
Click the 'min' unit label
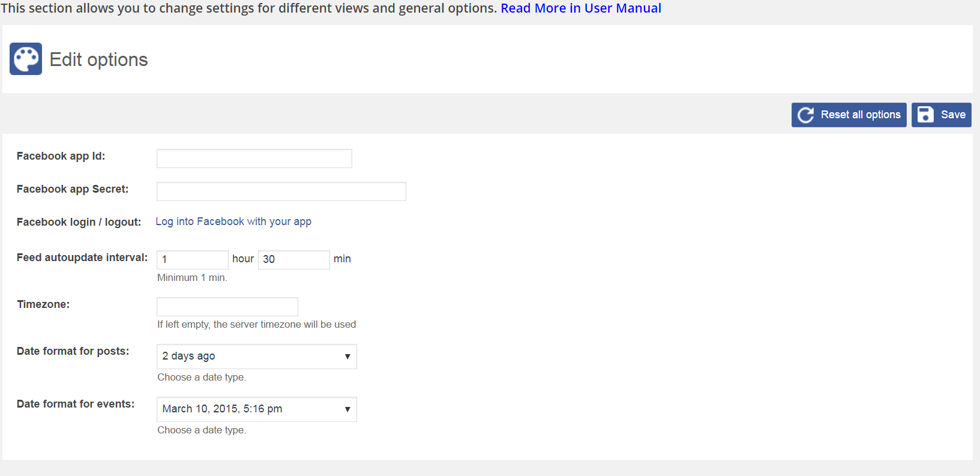pyautogui.click(x=342, y=259)
